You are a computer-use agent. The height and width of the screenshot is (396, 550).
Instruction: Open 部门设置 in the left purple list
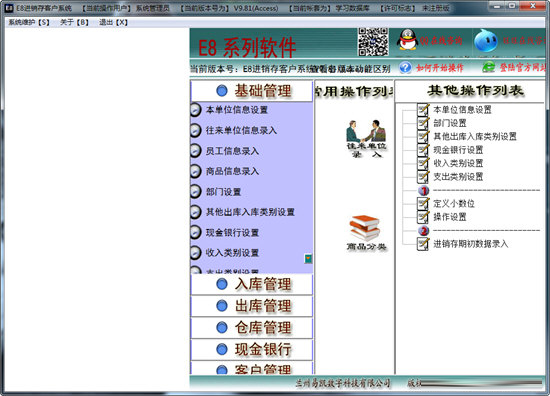(223, 192)
